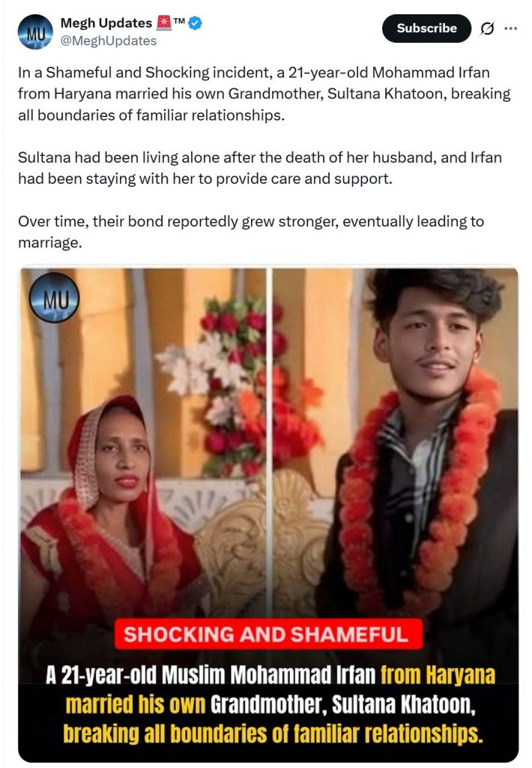532x768 pixels.
Task: Click the red siren emoji beside name
Action: coord(163,22)
